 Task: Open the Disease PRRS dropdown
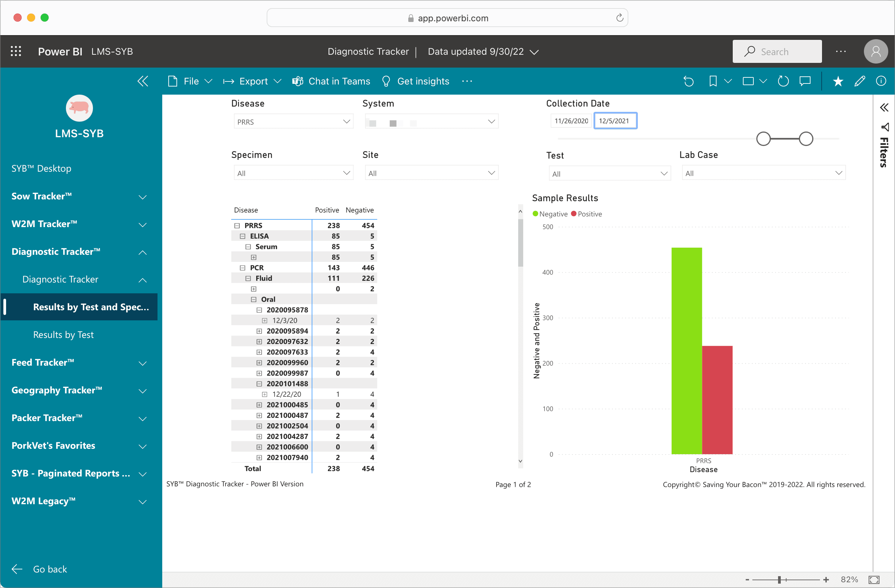pos(293,122)
